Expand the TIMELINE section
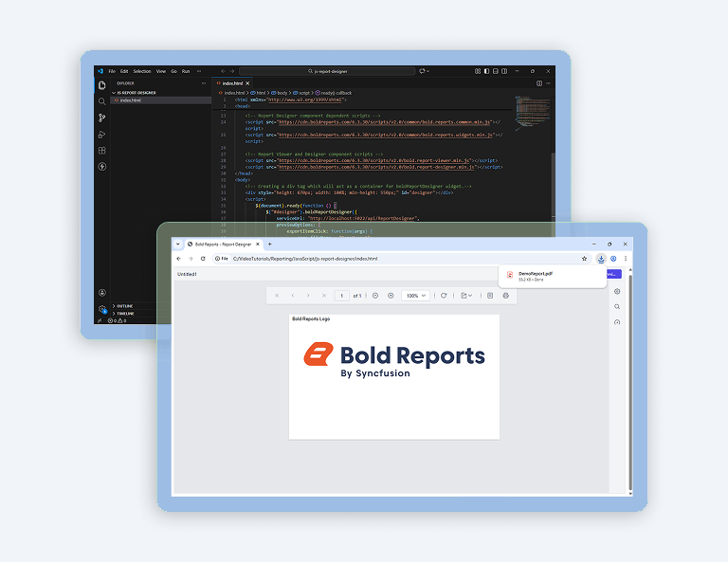Image resolution: width=728 pixels, height=562 pixels. tap(125, 314)
